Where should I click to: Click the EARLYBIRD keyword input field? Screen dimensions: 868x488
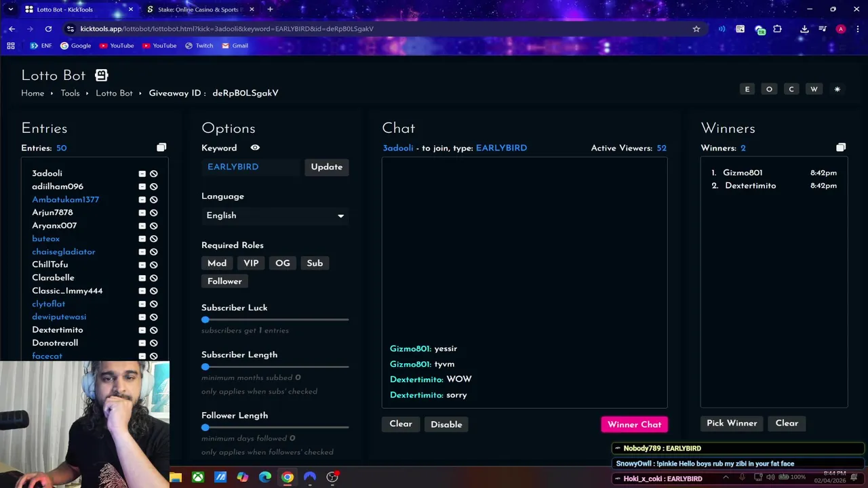tap(250, 167)
